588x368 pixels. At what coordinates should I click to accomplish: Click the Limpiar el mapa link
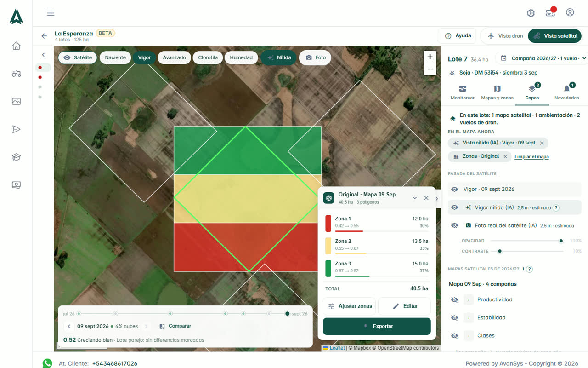pyautogui.click(x=531, y=157)
